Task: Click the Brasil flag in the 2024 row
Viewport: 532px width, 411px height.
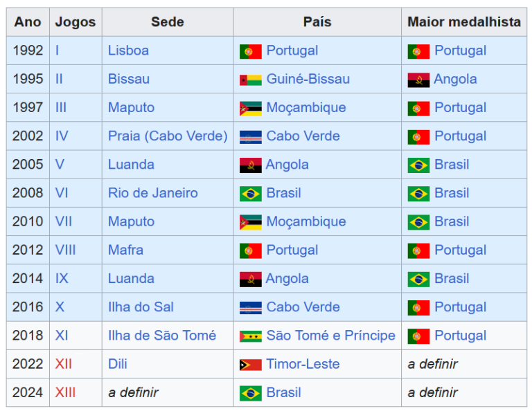Action: (250, 394)
